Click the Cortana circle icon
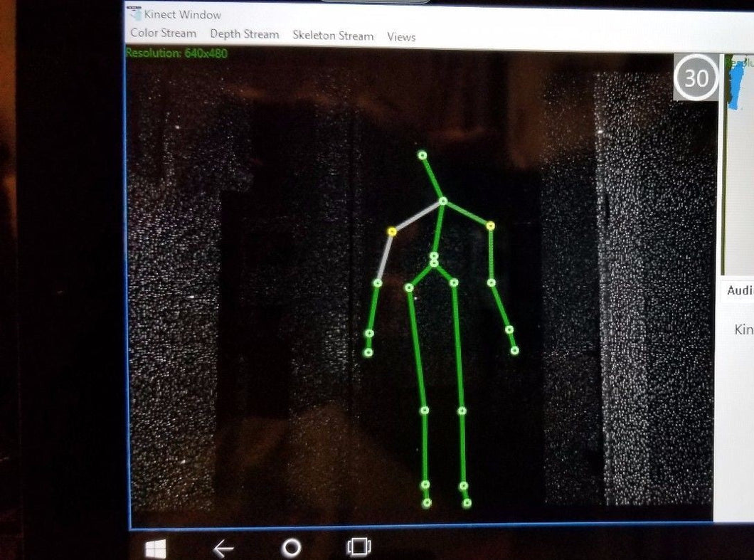 pos(291,547)
